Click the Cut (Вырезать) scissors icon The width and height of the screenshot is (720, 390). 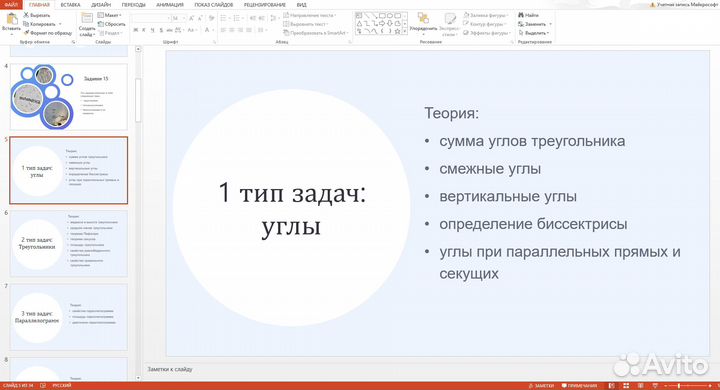[x=26, y=15]
